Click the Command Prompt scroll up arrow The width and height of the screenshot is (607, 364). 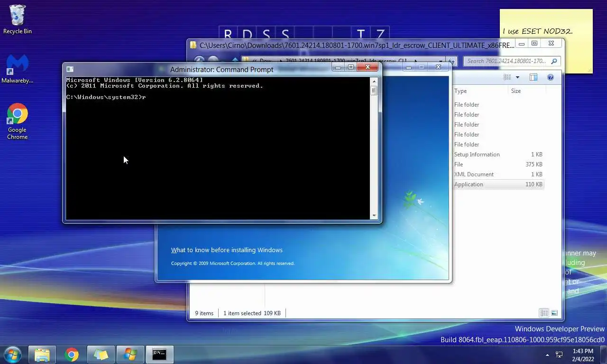coord(374,81)
